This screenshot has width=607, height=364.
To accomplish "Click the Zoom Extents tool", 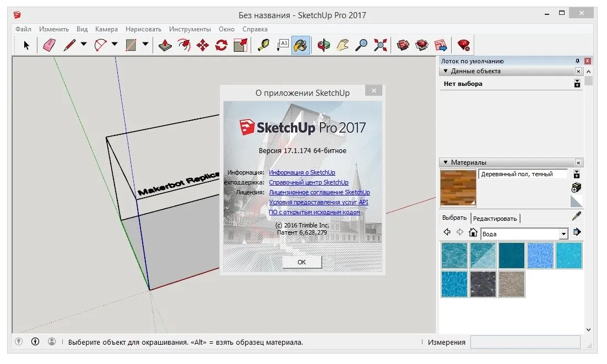I will click(x=380, y=45).
